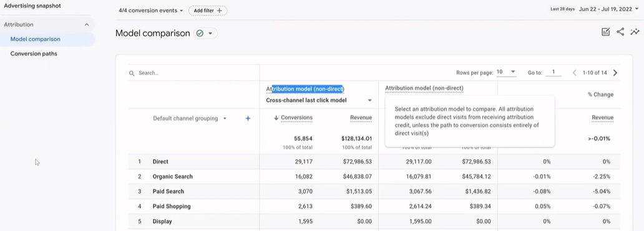The image size is (644, 231).
Task: Go to the previous page of rows
Action: (x=575, y=73)
